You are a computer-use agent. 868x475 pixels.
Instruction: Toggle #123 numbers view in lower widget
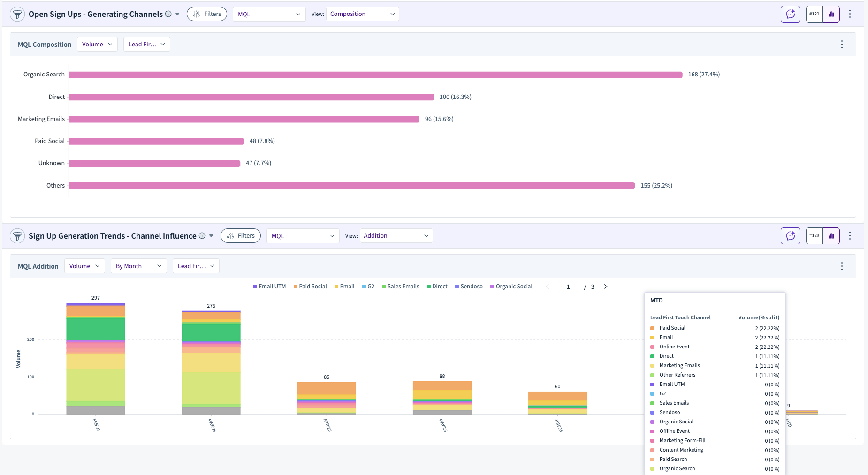[815, 236]
